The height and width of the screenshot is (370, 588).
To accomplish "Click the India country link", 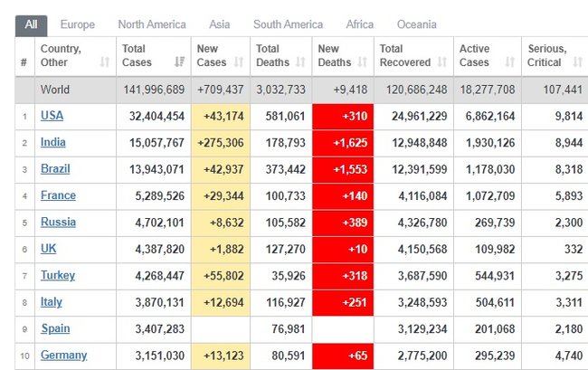I will [x=52, y=142].
